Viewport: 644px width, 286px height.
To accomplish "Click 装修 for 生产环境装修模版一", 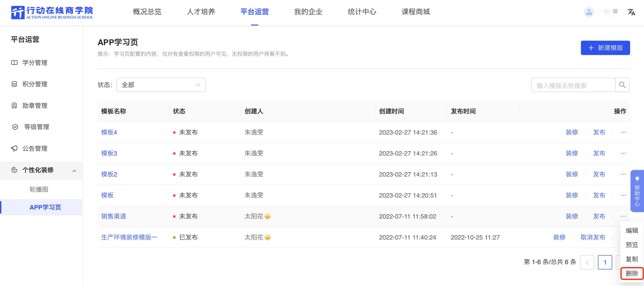I will [x=559, y=237].
